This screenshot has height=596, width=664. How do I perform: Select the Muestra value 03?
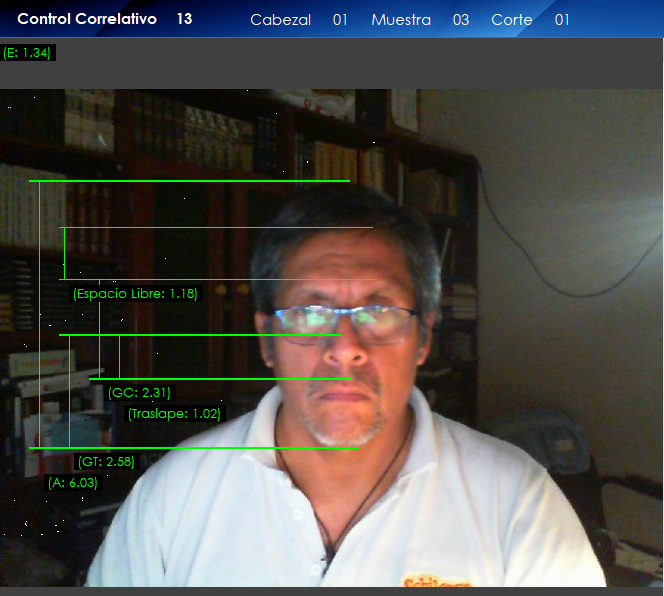[x=460, y=20]
